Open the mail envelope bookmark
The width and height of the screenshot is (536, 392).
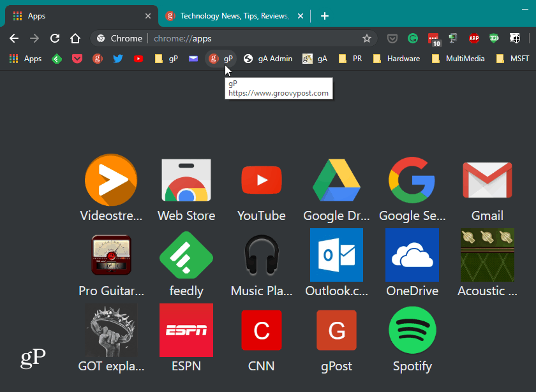193,59
